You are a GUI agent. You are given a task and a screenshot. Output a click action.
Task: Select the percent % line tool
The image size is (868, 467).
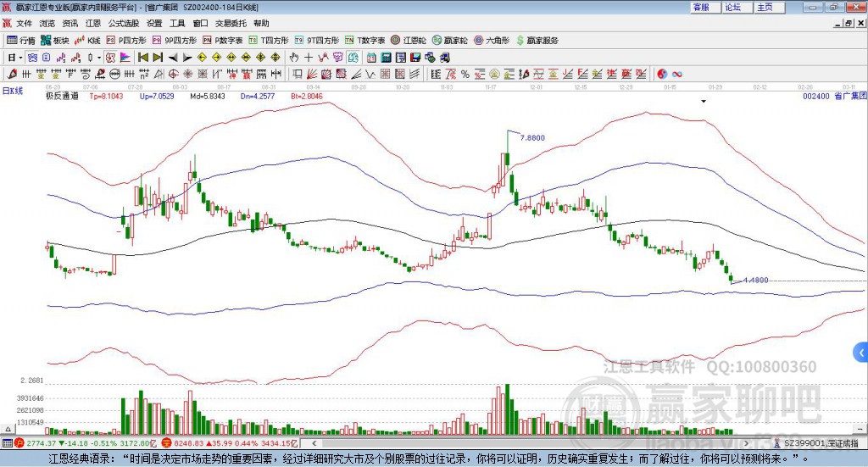pos(465,74)
